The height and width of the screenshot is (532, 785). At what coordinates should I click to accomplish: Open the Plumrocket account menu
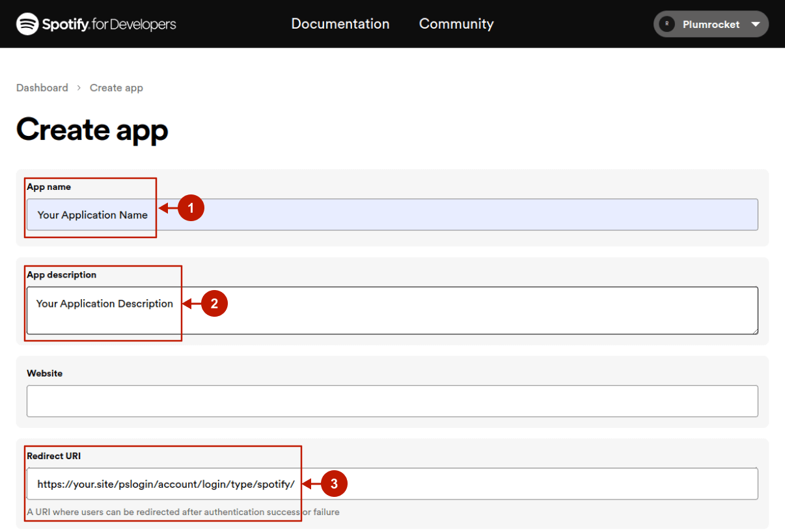click(x=710, y=24)
